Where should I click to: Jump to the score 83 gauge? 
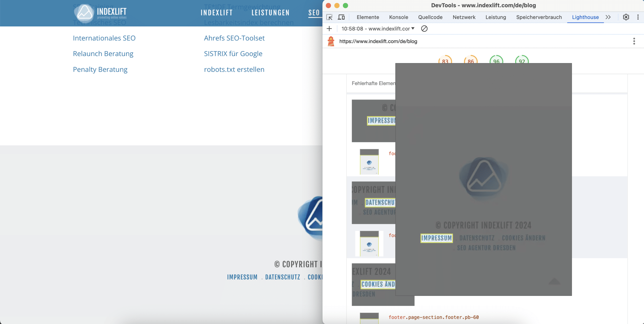[445, 59]
